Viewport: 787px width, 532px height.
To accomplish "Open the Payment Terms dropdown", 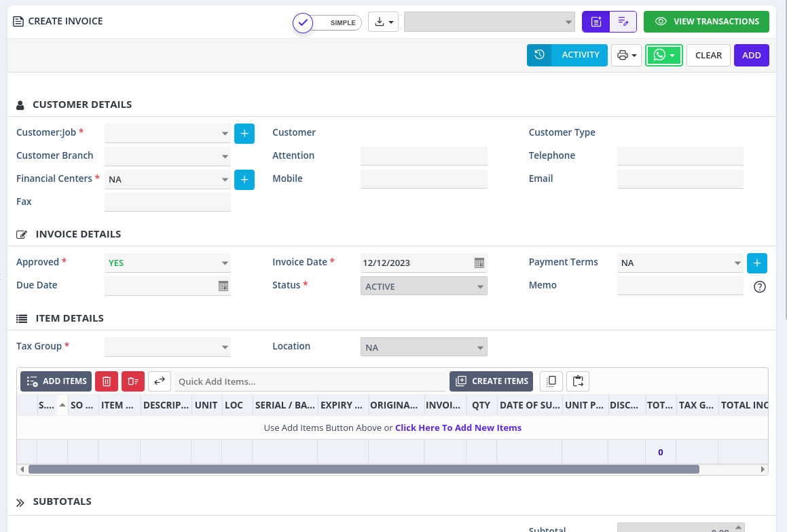I will (680, 263).
